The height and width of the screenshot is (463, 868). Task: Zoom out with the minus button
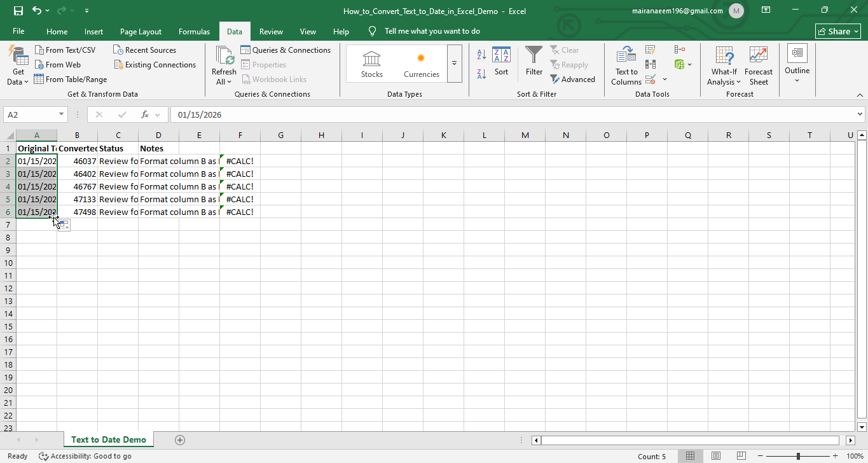[x=759, y=456]
